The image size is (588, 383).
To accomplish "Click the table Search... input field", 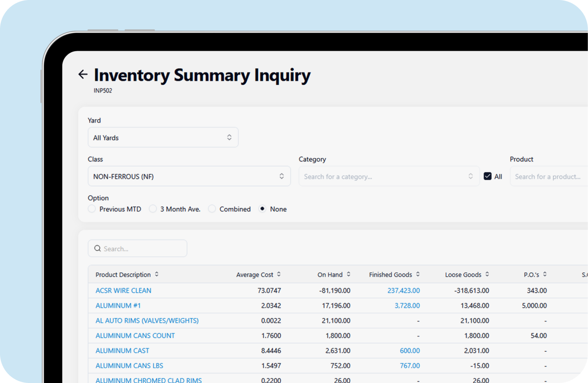I will coord(138,249).
